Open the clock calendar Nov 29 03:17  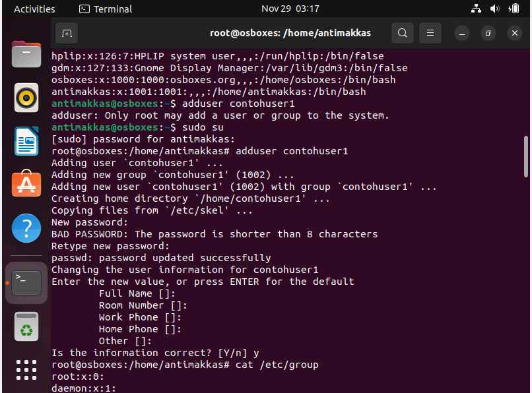[x=290, y=9]
